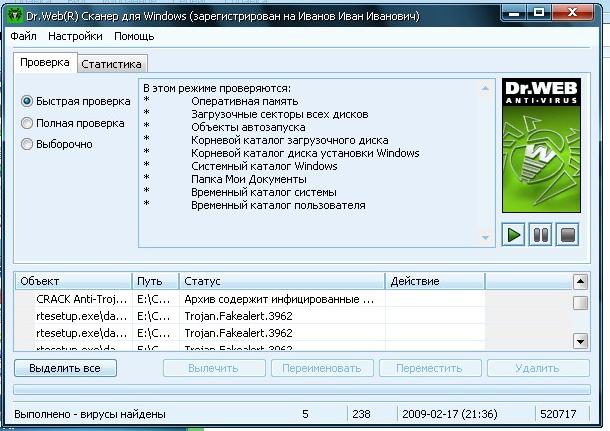Maximize the Dr.Web scanner window
The height and width of the screenshot is (431, 610).
[539, 13]
